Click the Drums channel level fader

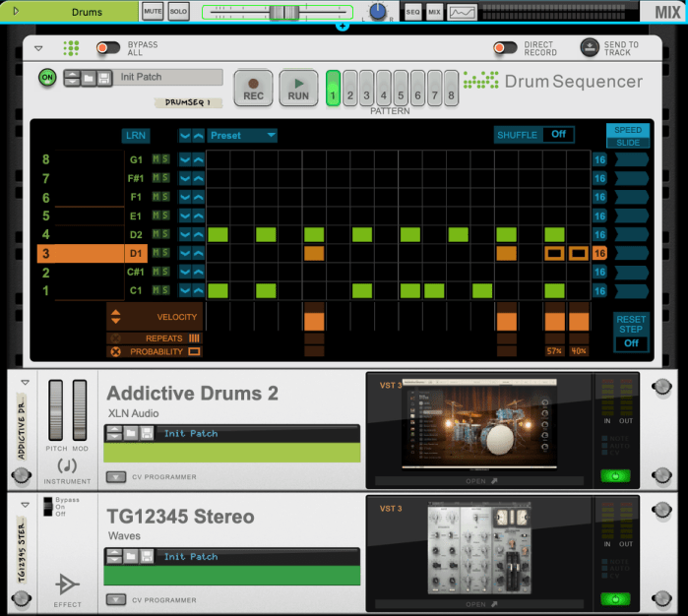285,12
